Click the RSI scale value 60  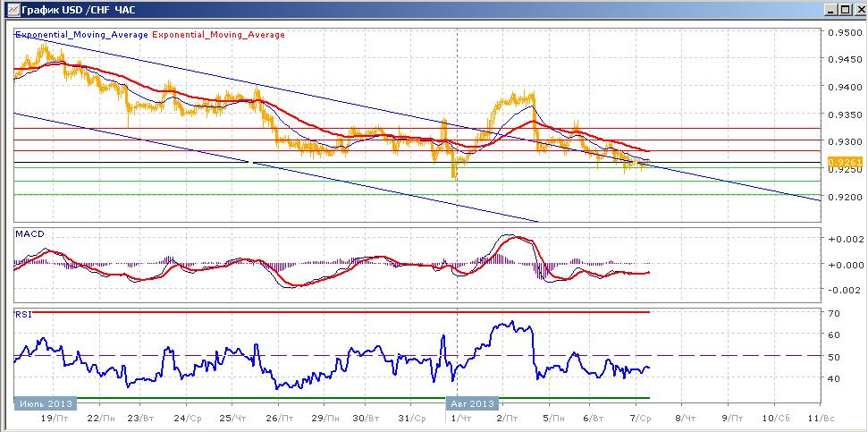point(834,335)
